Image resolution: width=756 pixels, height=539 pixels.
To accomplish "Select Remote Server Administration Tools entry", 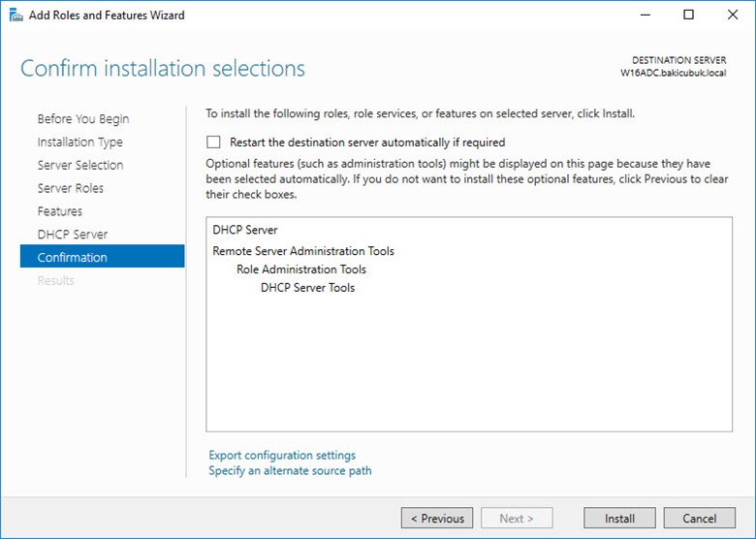I will click(303, 251).
